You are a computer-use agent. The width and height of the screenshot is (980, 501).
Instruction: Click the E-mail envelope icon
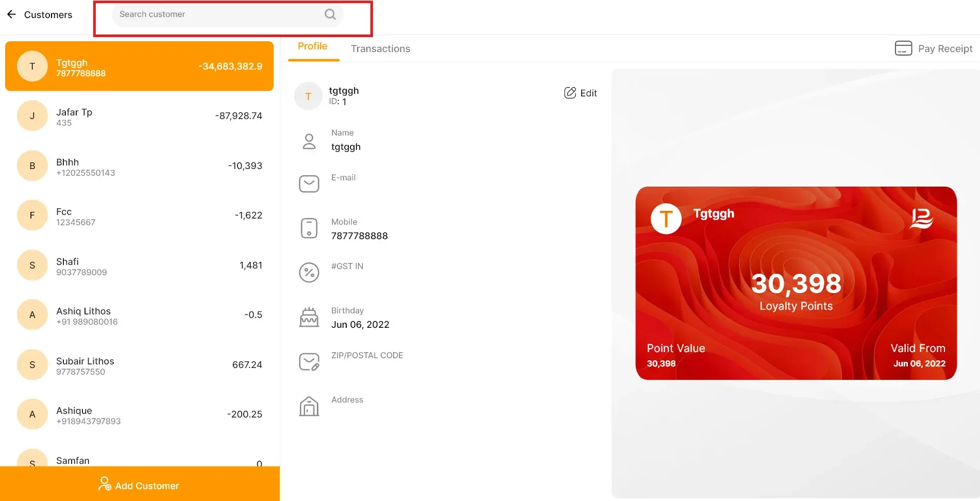(309, 183)
